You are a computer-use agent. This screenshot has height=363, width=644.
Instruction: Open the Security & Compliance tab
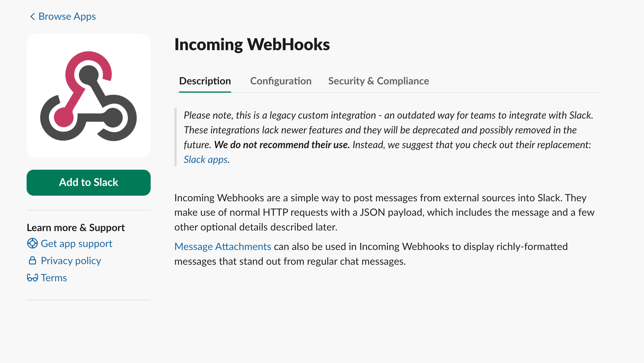(378, 81)
